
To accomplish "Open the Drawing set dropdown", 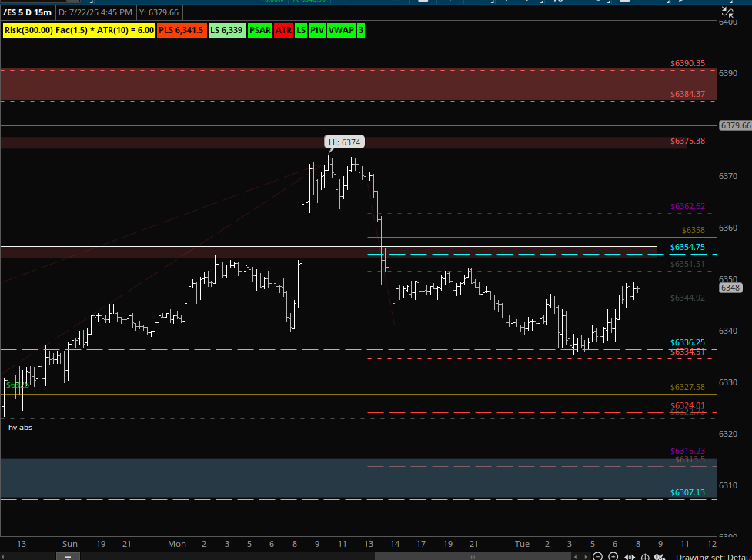I will point(714,557).
